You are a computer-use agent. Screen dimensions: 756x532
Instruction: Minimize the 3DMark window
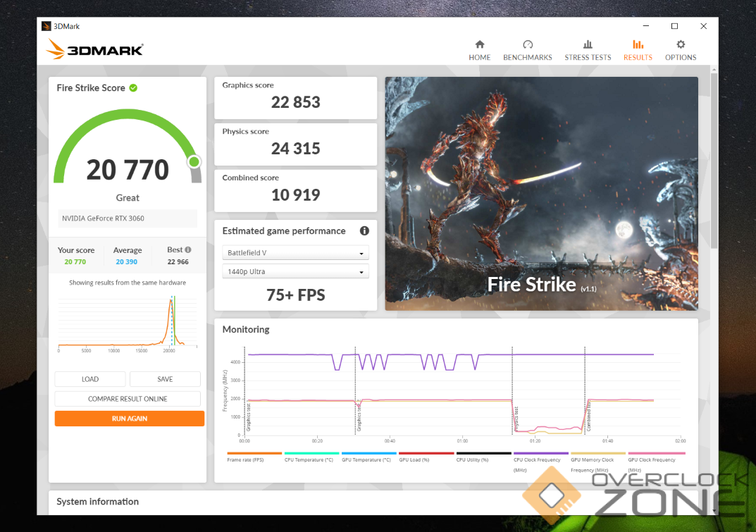click(x=646, y=26)
